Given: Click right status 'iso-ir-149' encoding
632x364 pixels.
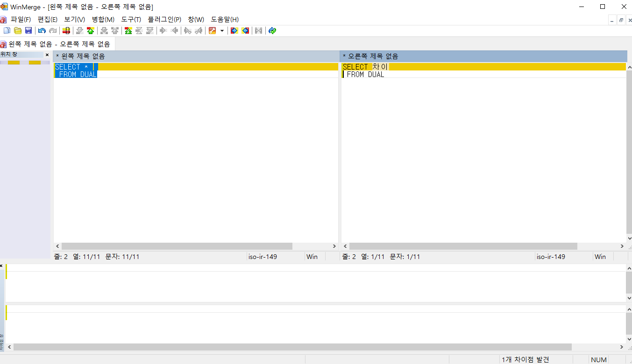Looking at the screenshot, I should click(x=551, y=257).
